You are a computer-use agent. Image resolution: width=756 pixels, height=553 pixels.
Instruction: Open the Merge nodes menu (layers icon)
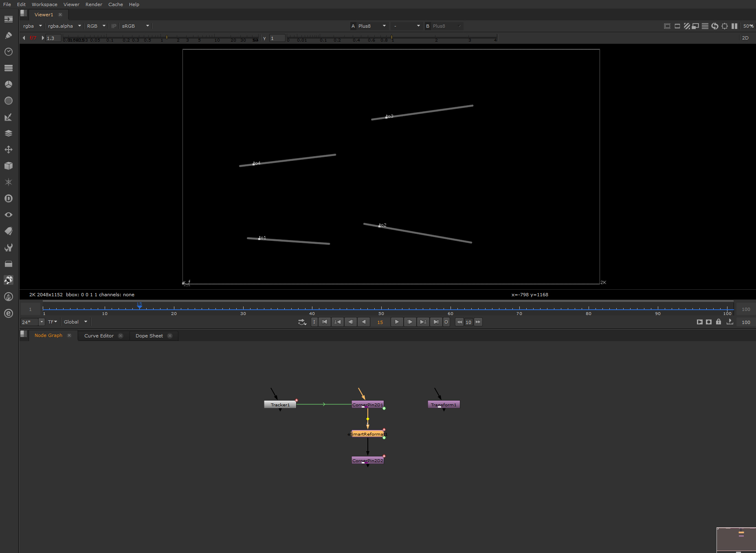[x=9, y=133]
